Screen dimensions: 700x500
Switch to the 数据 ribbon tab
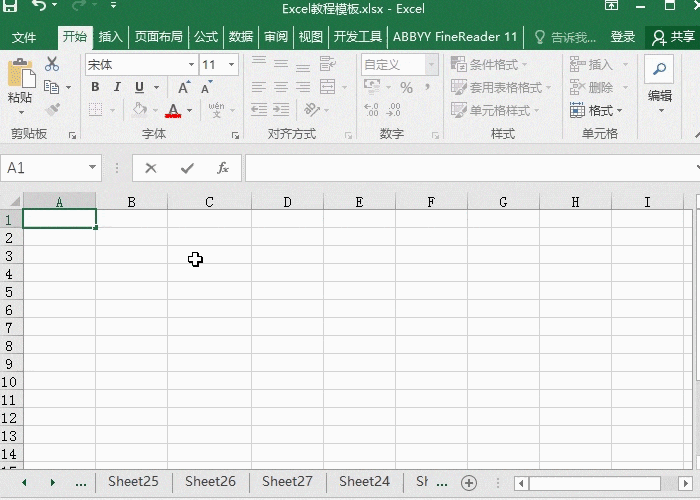(x=241, y=37)
